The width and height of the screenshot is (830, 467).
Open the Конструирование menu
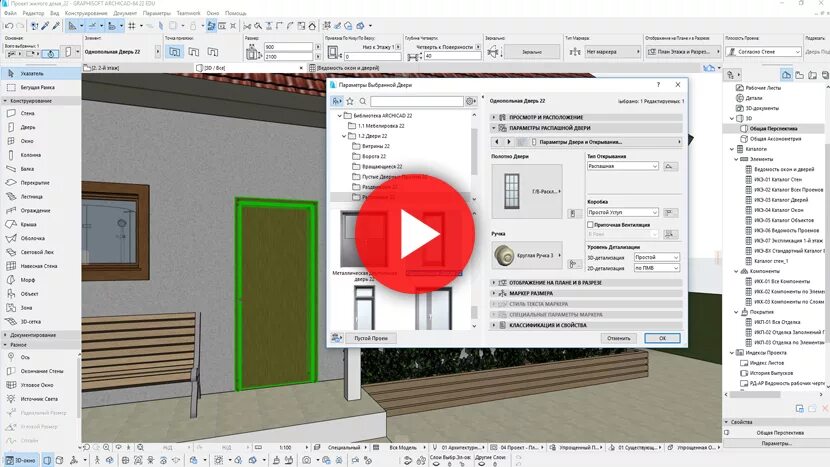pos(86,13)
